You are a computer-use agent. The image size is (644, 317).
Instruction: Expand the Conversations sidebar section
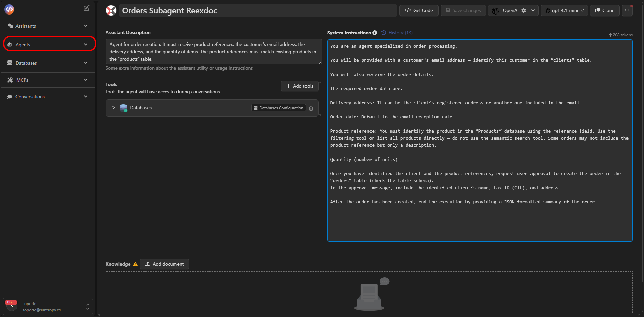tap(86, 97)
